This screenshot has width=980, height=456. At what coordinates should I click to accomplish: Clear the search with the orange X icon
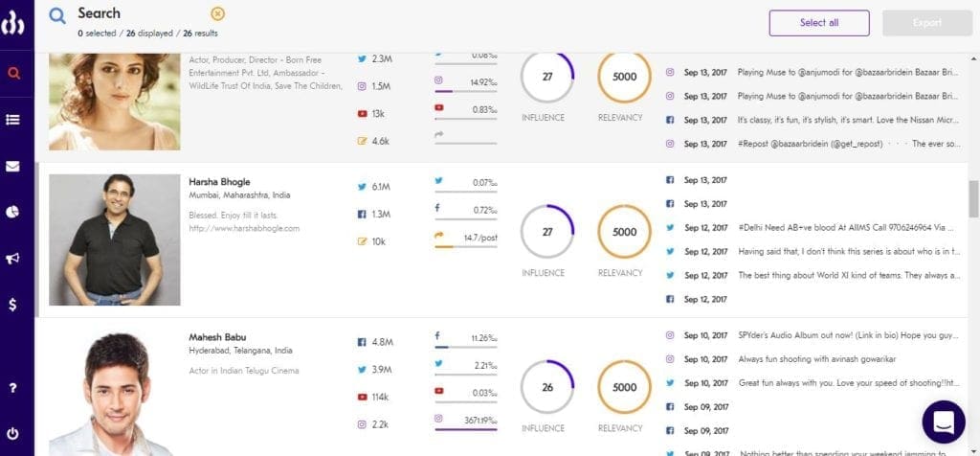[218, 13]
